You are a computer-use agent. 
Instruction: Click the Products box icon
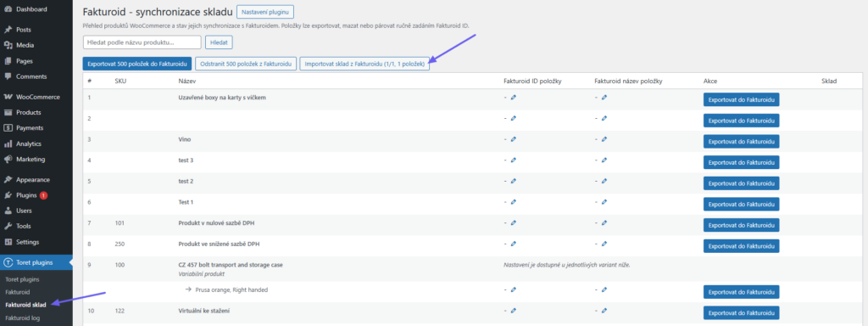(8, 113)
